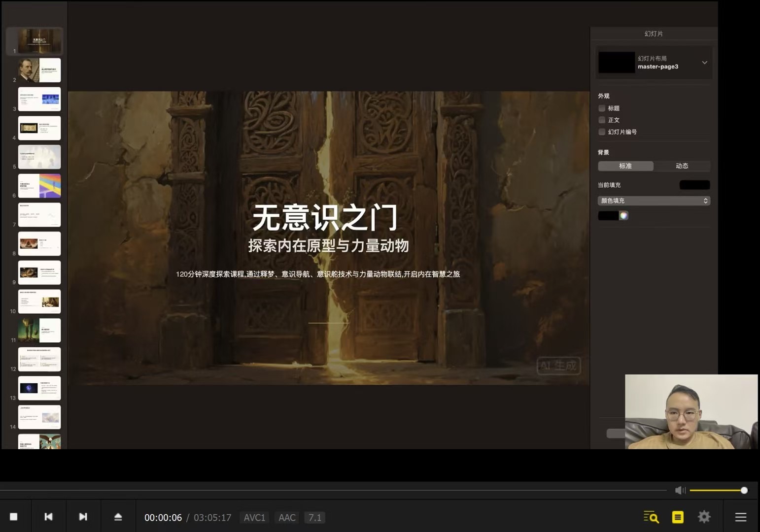
Task: Stop the video playback
Action: click(x=14, y=517)
